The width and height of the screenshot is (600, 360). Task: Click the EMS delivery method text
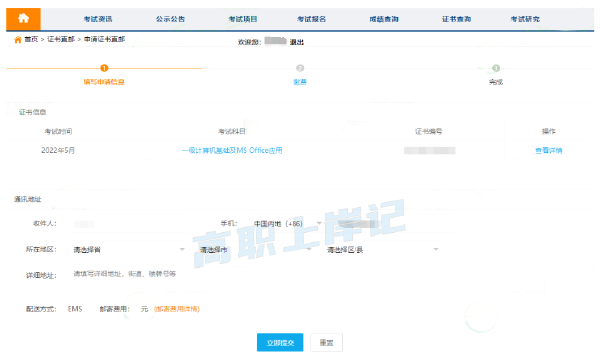(x=75, y=309)
